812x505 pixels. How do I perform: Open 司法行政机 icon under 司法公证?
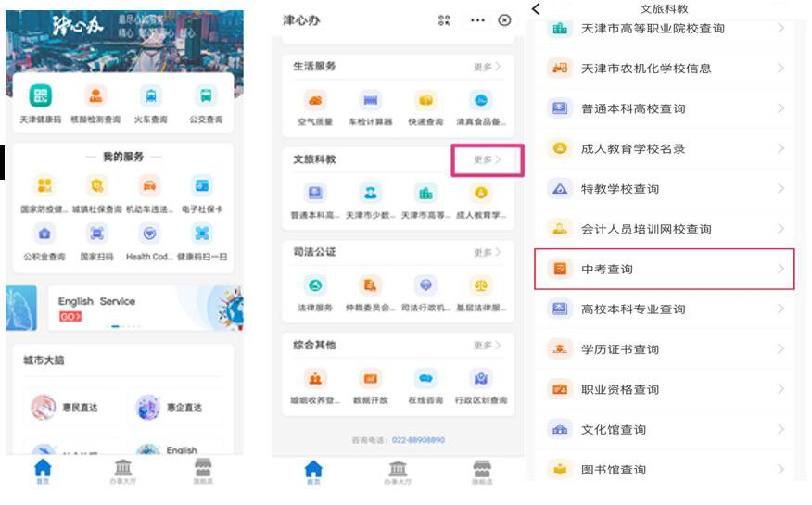[425, 285]
